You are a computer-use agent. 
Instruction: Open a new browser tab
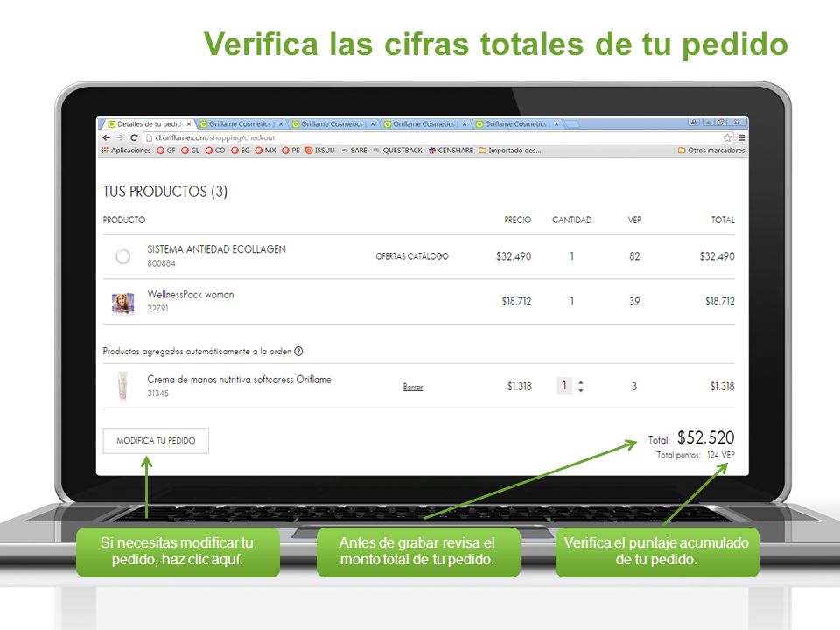571,124
